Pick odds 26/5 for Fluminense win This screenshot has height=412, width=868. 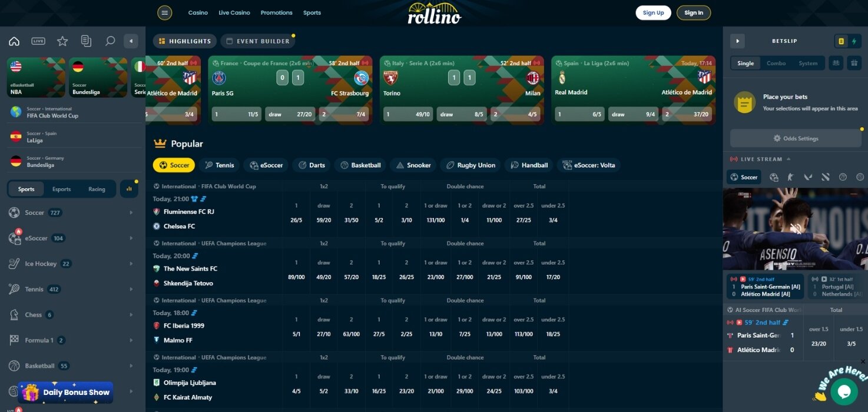pos(296,220)
